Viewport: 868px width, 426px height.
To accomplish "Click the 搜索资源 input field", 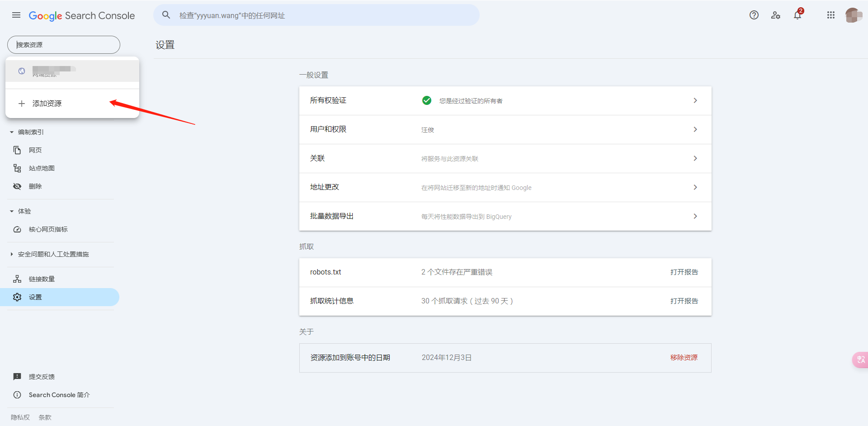I will (64, 45).
